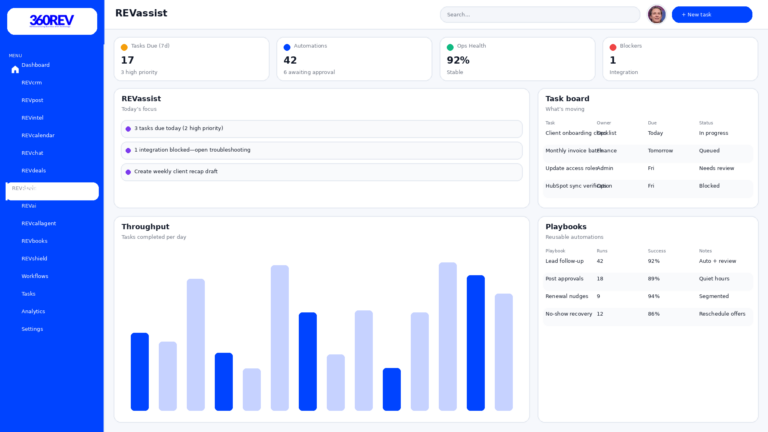Click the tallest dark blue throughput bar
The width and height of the screenshot is (768, 432).
click(475, 342)
